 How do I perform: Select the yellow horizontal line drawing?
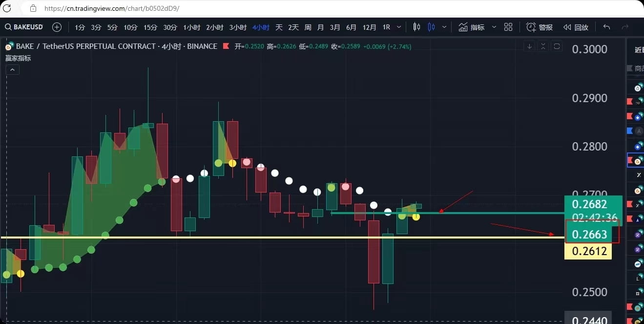[283, 238]
